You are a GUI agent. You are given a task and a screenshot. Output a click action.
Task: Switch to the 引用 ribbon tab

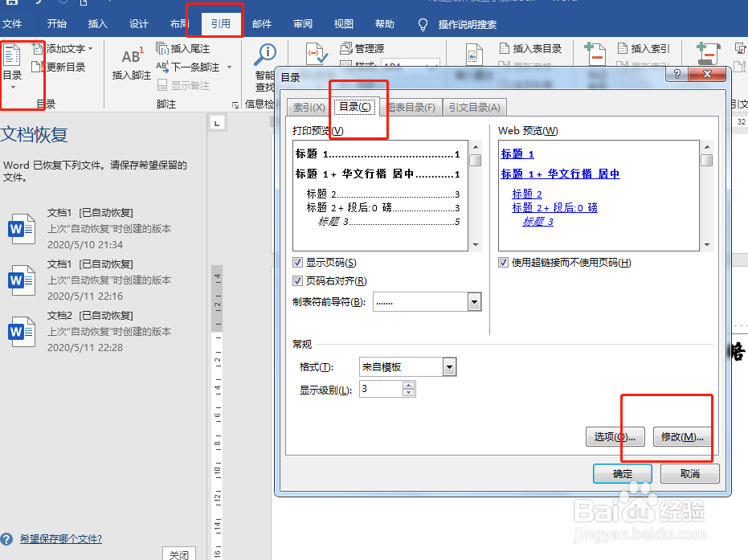click(x=220, y=23)
